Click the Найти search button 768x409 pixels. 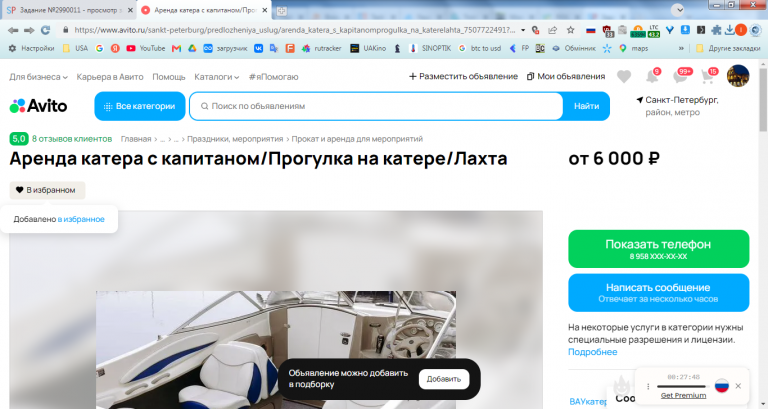tap(586, 106)
